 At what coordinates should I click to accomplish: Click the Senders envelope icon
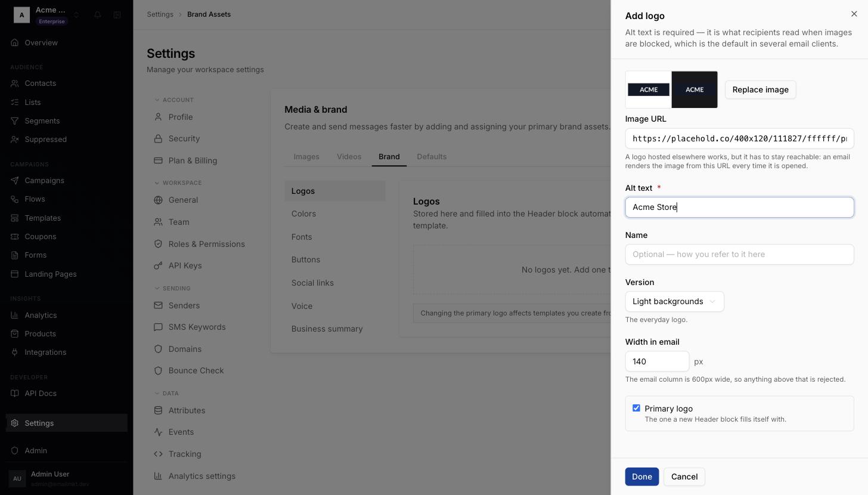(158, 306)
